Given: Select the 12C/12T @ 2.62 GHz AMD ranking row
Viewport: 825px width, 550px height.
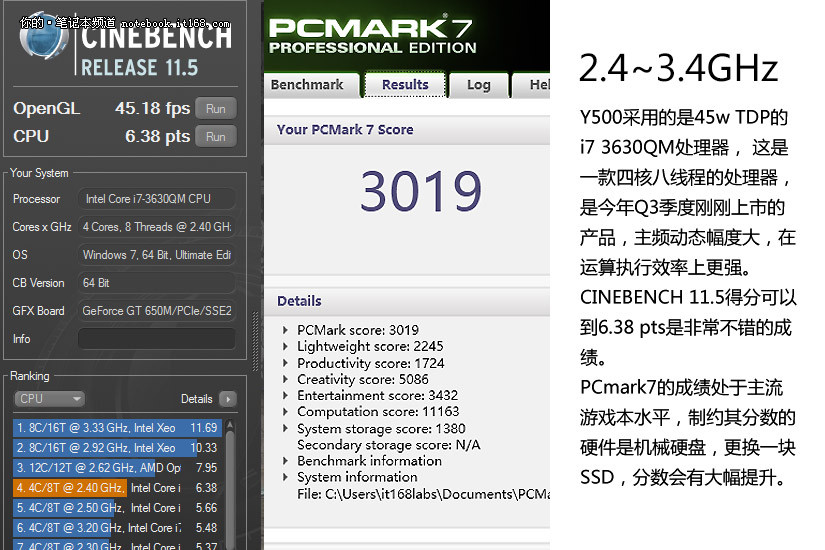Looking at the screenshot, I should click(116, 468).
